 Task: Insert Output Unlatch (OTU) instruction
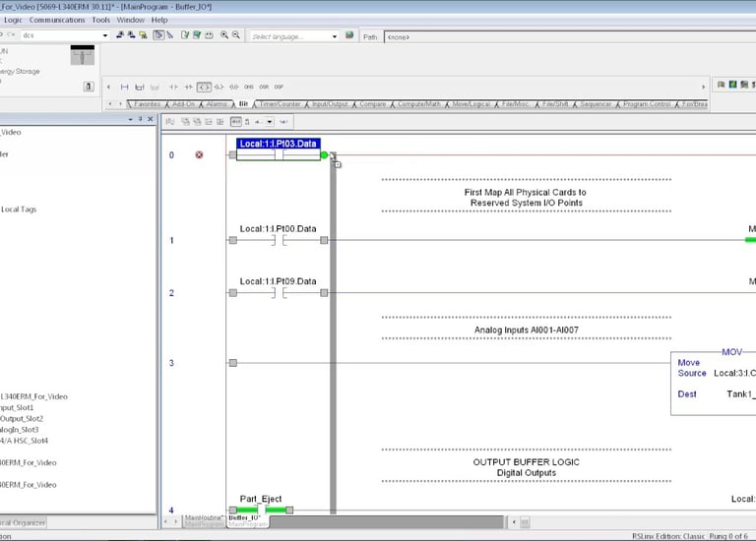[234, 87]
